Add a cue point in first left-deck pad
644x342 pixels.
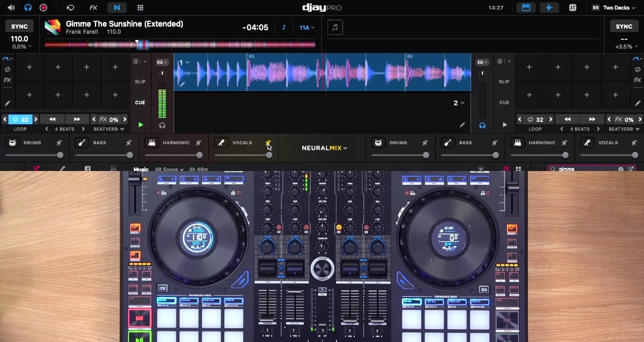pyautogui.click(x=29, y=67)
